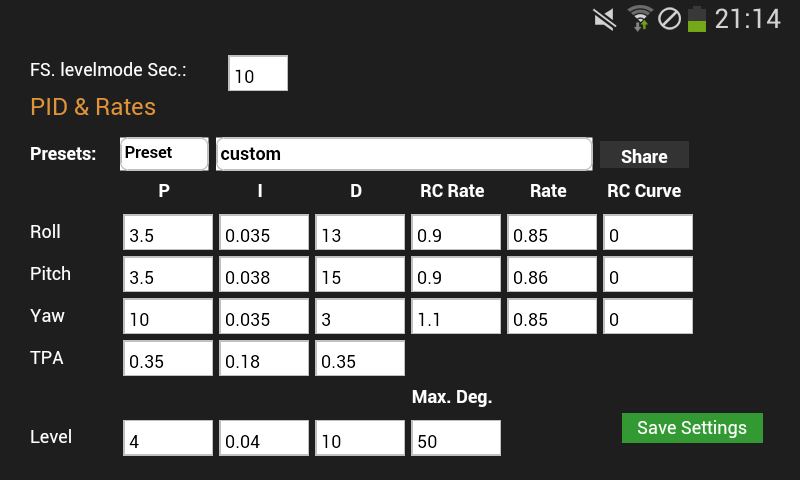Select the Pitch I value 0.038

click(x=264, y=275)
